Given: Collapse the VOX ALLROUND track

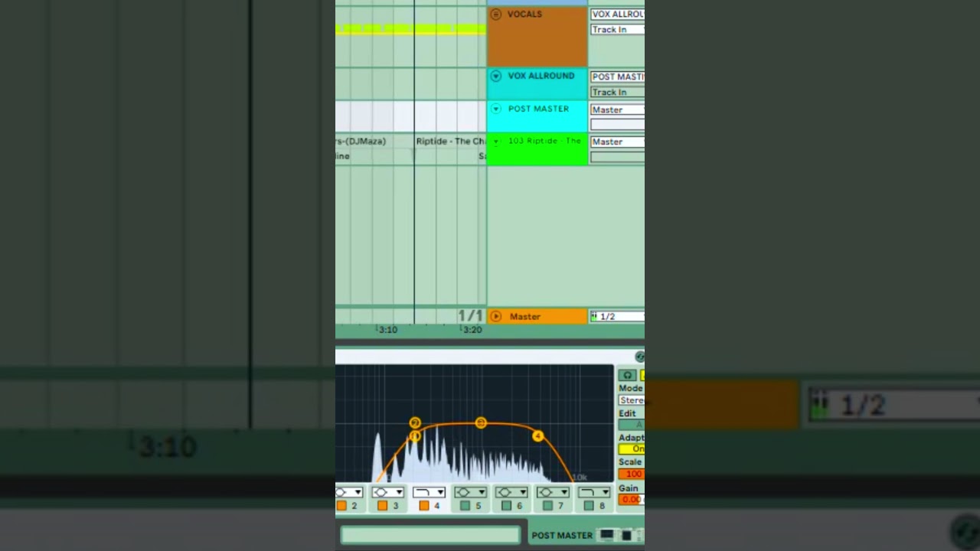Looking at the screenshot, I should [x=495, y=76].
